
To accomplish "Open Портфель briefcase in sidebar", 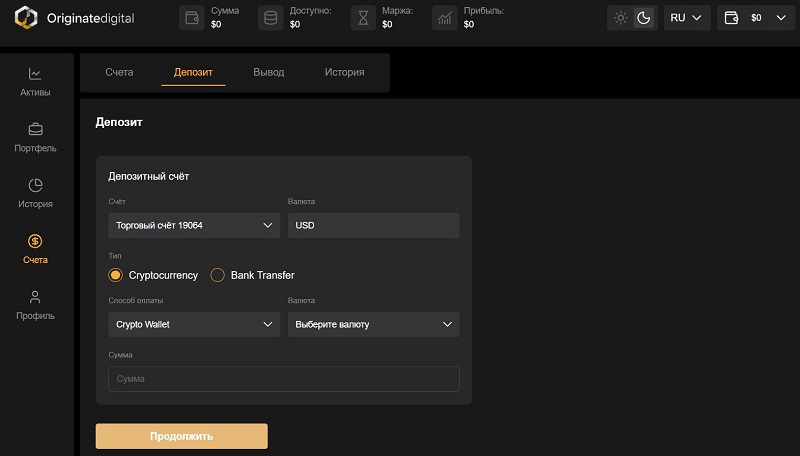I will point(35,138).
